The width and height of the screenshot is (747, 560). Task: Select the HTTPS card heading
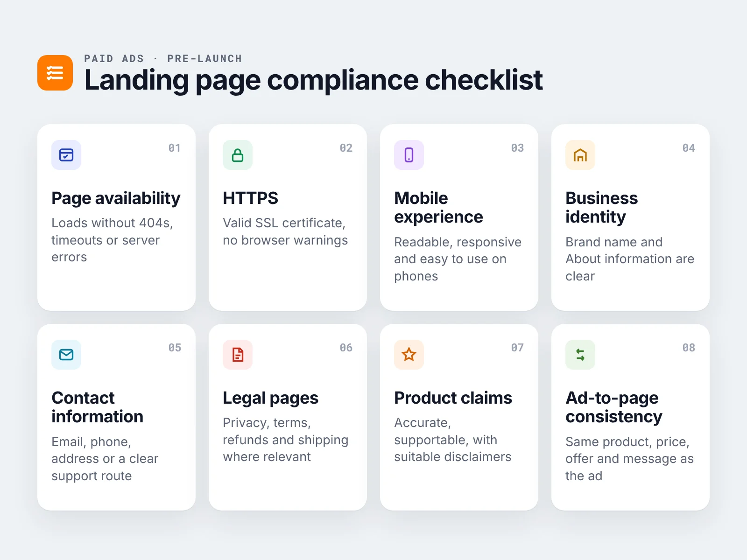(250, 198)
